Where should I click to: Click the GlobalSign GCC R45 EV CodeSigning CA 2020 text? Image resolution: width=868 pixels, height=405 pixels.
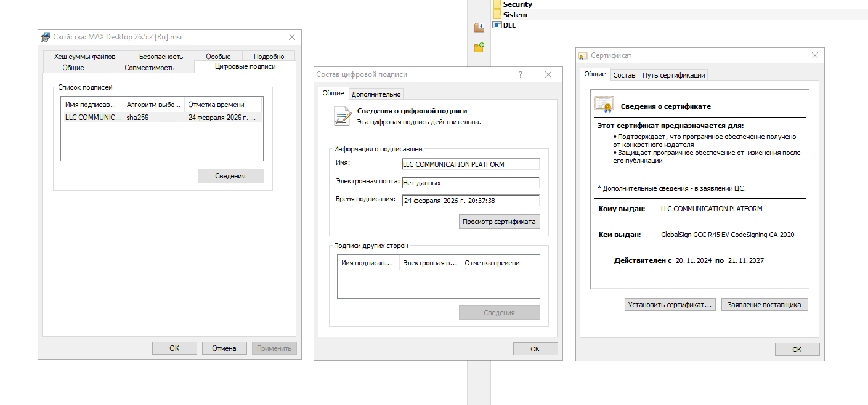pos(728,235)
